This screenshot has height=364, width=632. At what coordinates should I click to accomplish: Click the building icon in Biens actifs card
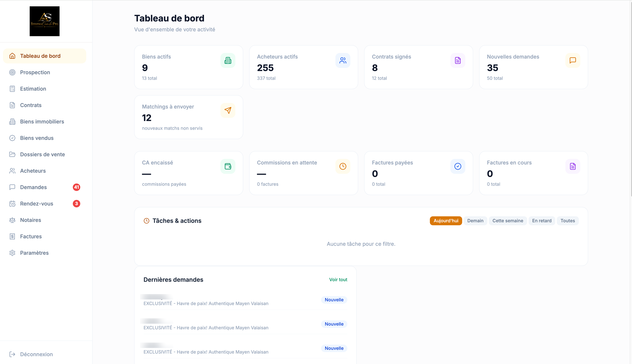[228, 60]
